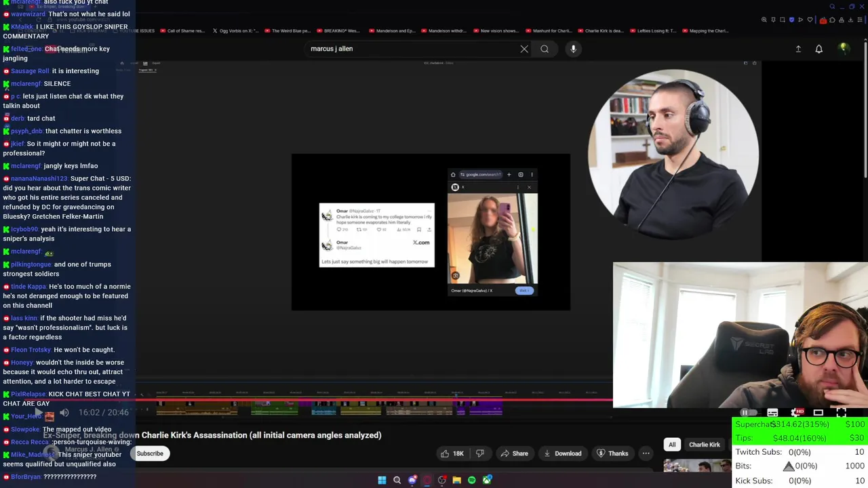Click the Bits goal row

pos(800,466)
